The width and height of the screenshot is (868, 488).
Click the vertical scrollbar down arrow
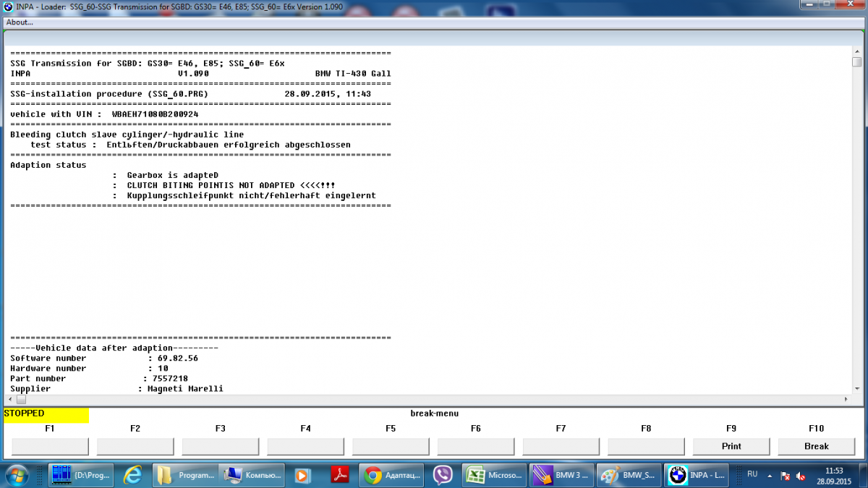click(x=857, y=388)
